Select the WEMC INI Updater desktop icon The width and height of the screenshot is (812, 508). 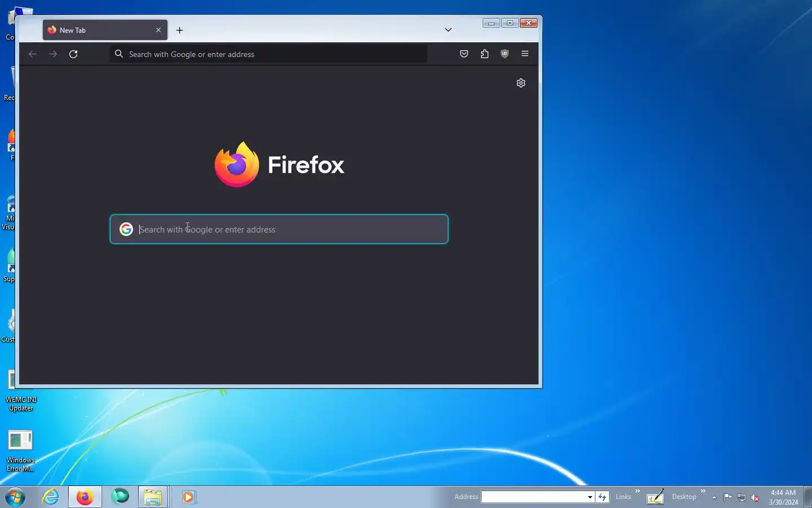[21, 391]
